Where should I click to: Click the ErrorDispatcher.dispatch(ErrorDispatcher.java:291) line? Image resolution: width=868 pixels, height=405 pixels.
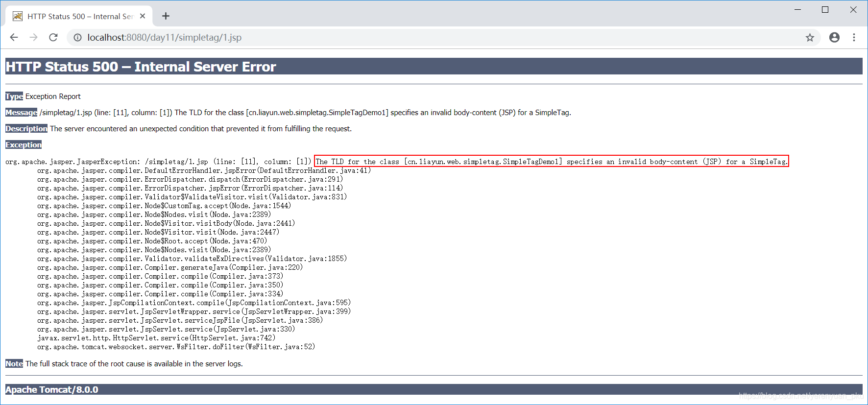click(x=190, y=179)
